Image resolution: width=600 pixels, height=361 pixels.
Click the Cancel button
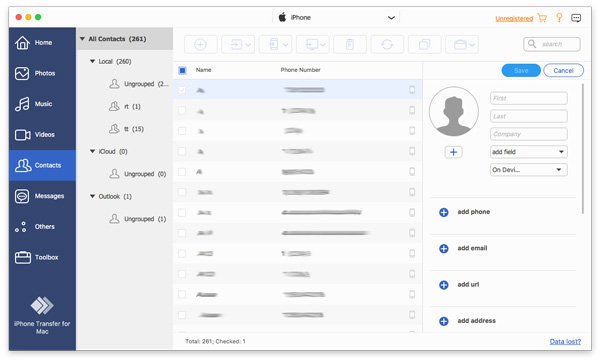point(563,70)
